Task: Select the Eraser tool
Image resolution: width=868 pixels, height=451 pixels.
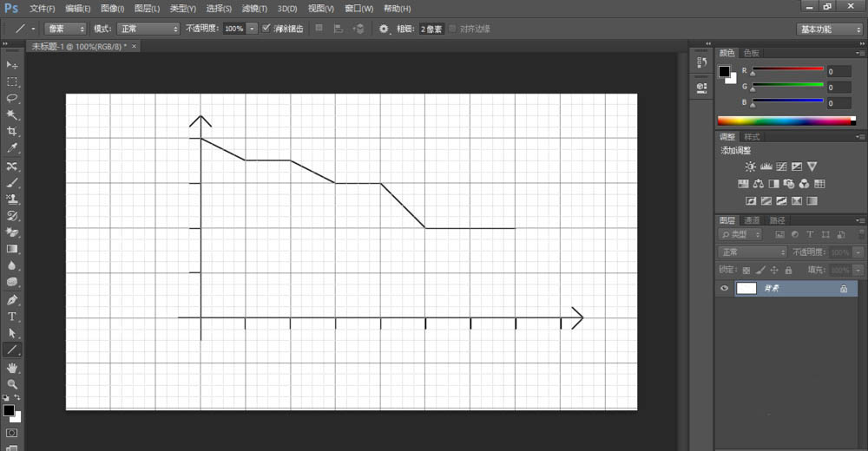Action: (11, 232)
